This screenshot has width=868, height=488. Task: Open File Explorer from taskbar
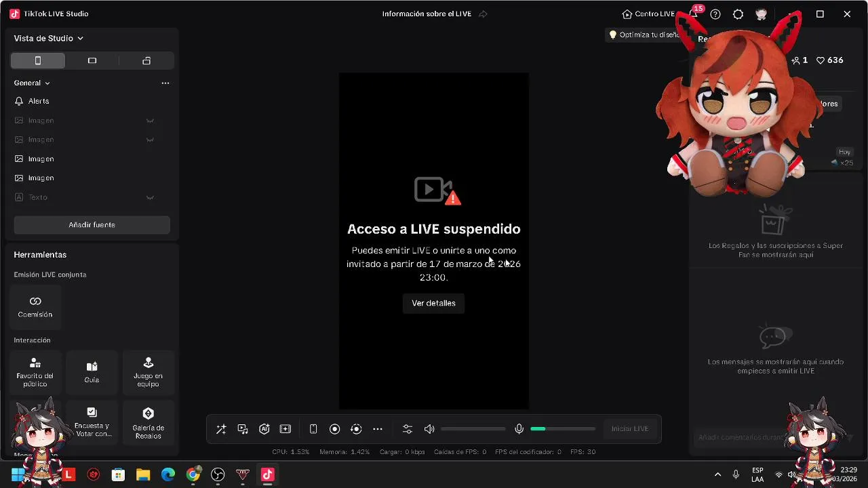point(143,474)
